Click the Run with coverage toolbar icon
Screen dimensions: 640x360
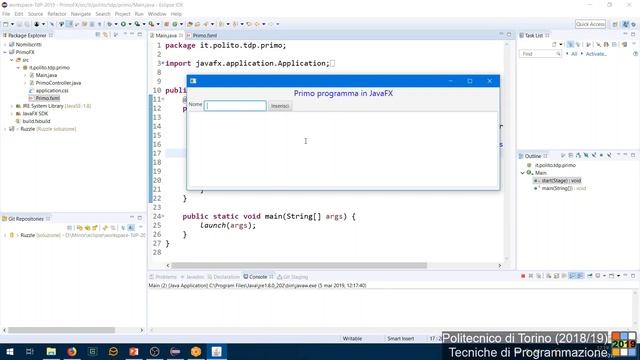pyautogui.click(x=137, y=24)
